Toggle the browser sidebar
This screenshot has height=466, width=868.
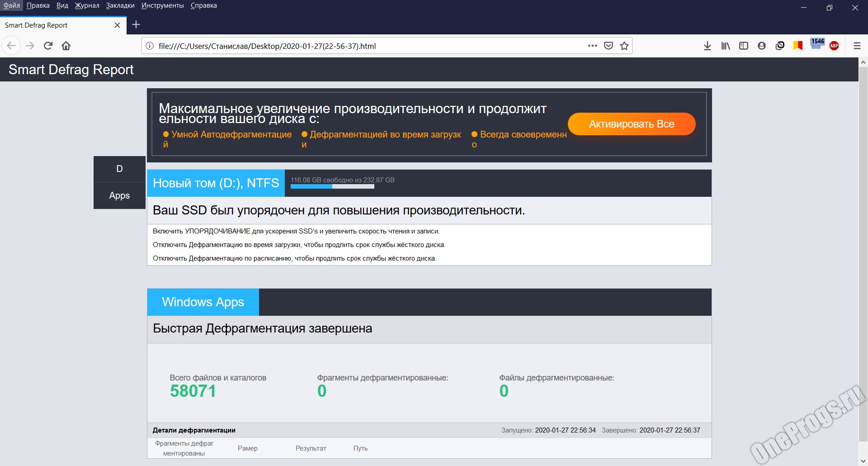pos(744,46)
